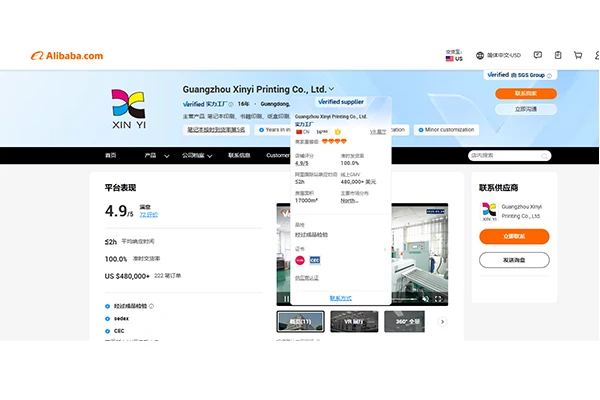The height and width of the screenshot is (400, 600).
Task: Click XIN YI logo in contact supplier card
Action: point(489,211)
